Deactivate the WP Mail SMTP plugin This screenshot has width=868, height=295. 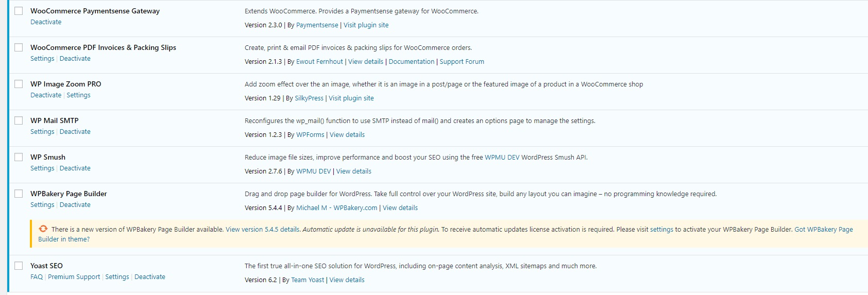[x=75, y=132]
